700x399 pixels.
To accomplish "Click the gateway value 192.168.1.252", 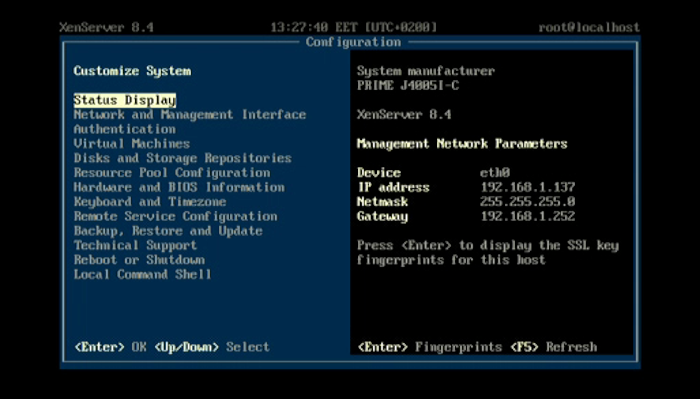I will [x=528, y=216].
